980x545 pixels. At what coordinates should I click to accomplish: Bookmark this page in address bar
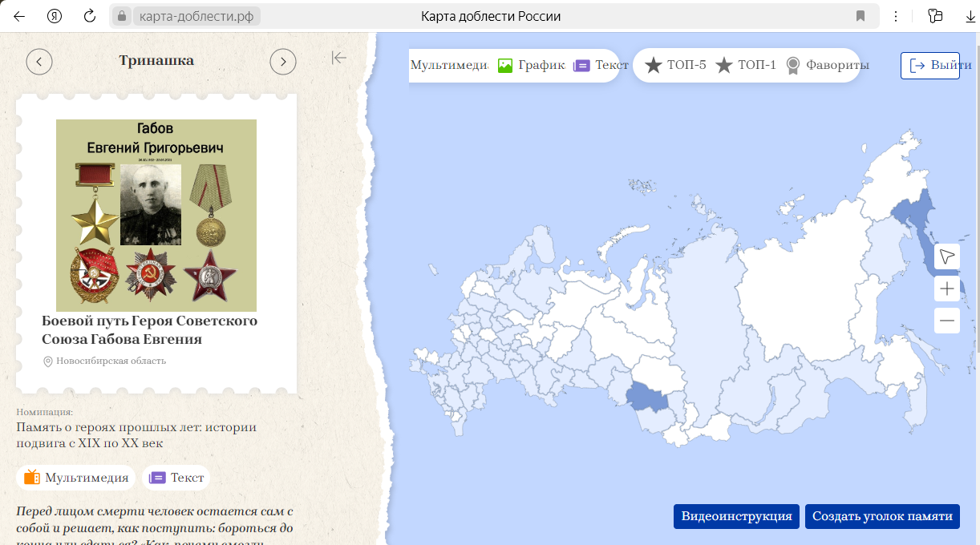[x=861, y=16]
